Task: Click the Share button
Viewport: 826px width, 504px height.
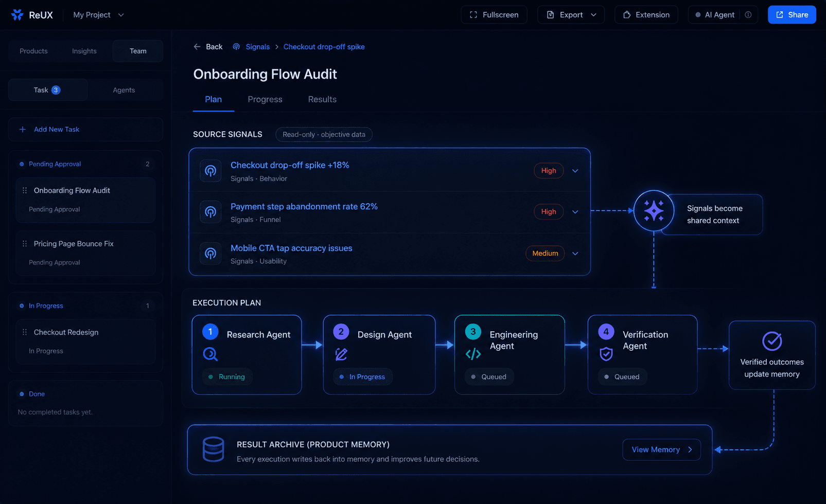Action: (792, 15)
